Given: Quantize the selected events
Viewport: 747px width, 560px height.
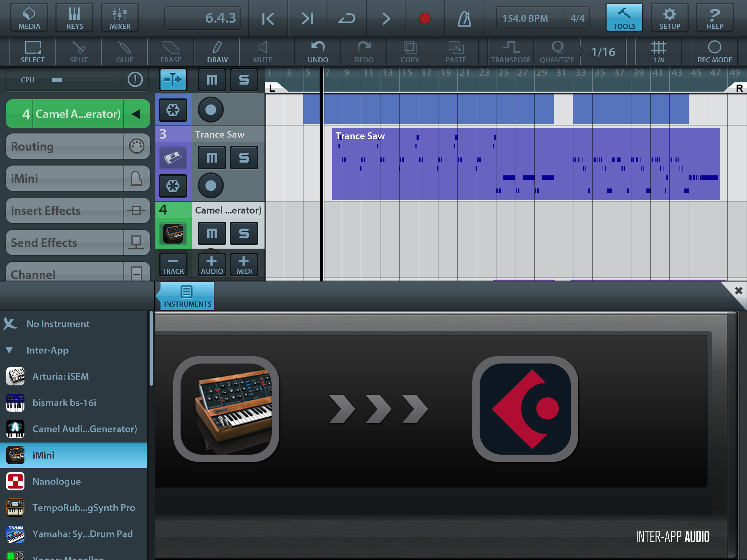Looking at the screenshot, I should [557, 52].
